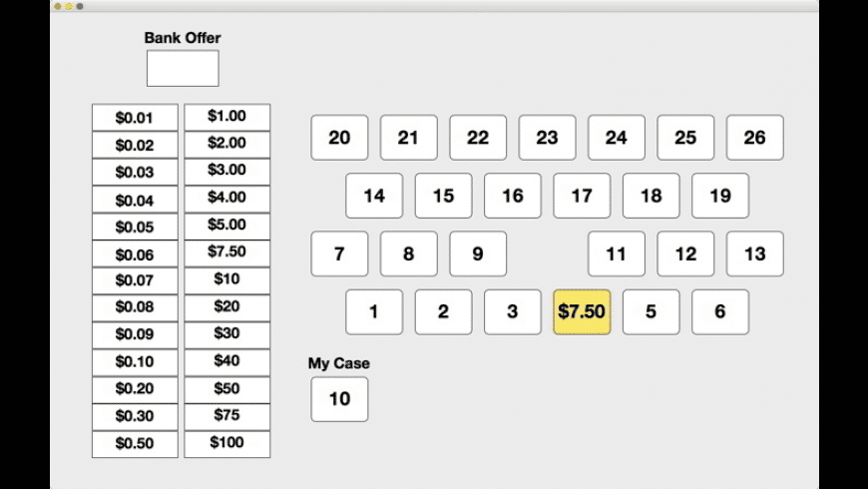This screenshot has width=868, height=489.
Task: Open case number 6
Action: coord(720,311)
